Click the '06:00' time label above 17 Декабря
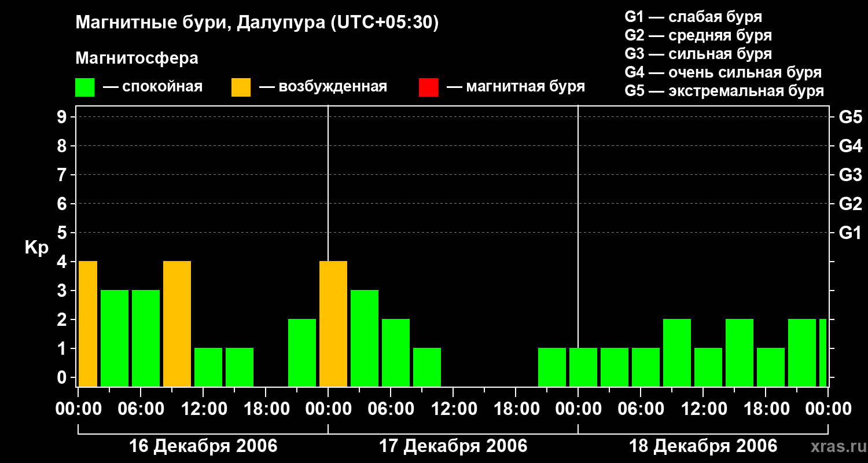 391,409
